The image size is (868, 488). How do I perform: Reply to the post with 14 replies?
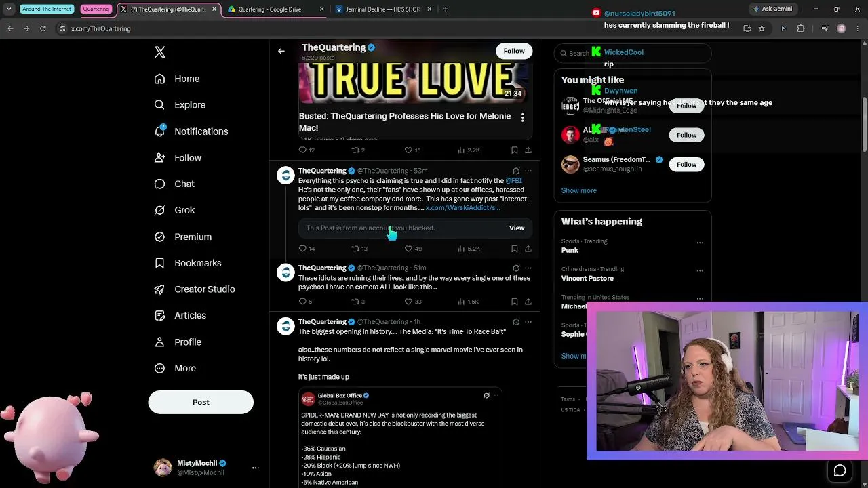click(307, 249)
